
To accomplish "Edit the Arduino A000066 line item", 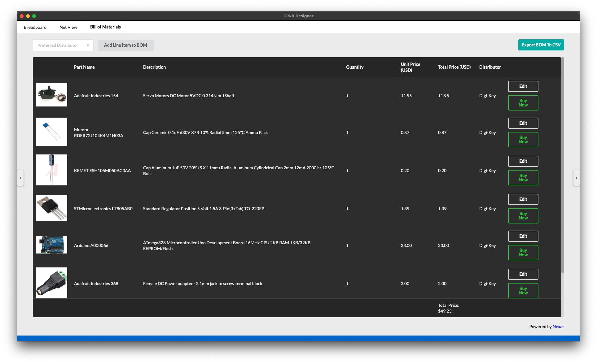I will click(523, 236).
